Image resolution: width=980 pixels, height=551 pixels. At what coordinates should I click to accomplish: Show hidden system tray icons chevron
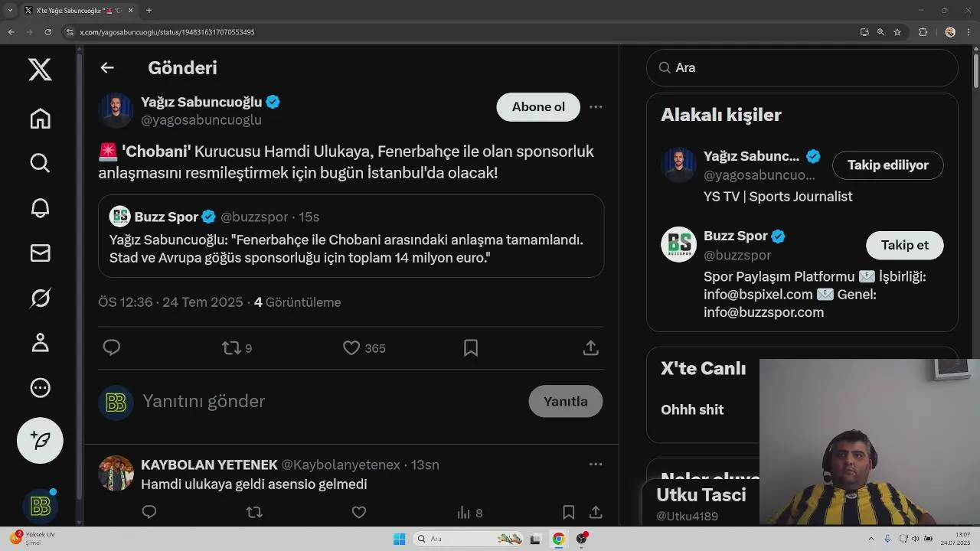pyautogui.click(x=871, y=539)
